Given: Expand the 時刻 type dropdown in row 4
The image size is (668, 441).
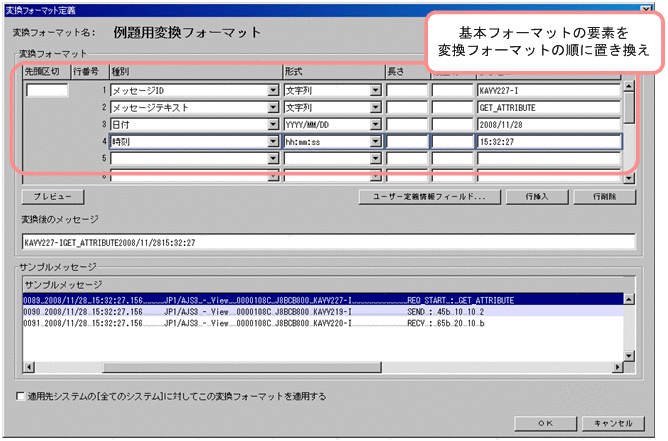Looking at the screenshot, I should [273, 141].
